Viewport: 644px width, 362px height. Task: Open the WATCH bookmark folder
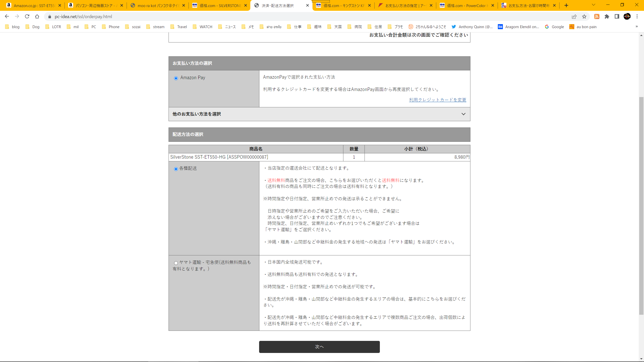tap(203, 27)
